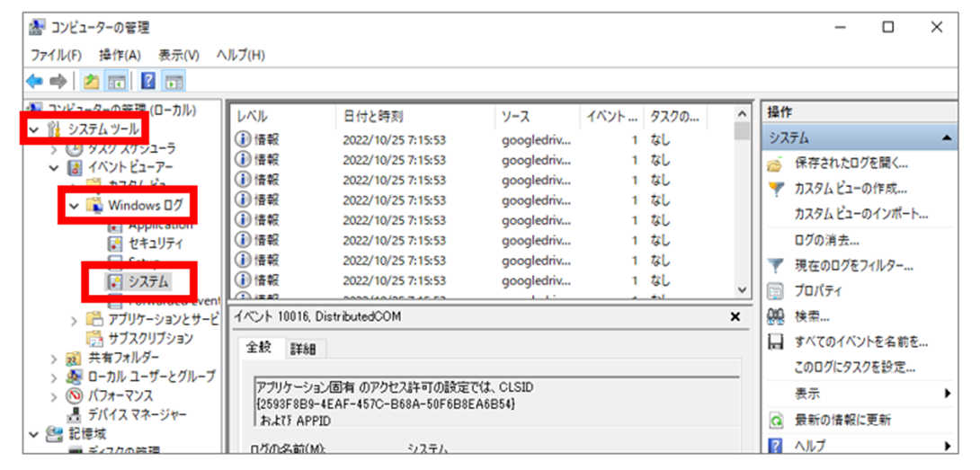Click ログの消去... action

(826, 241)
